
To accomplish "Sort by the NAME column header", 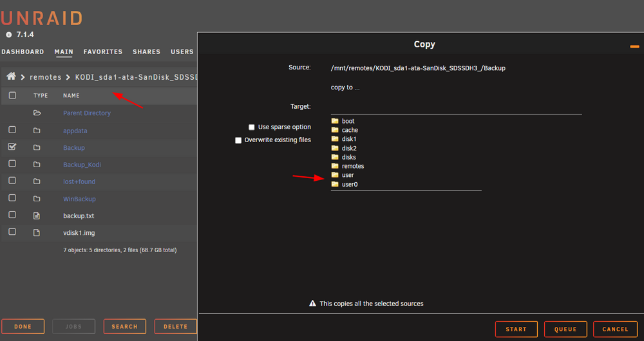I will [71, 95].
